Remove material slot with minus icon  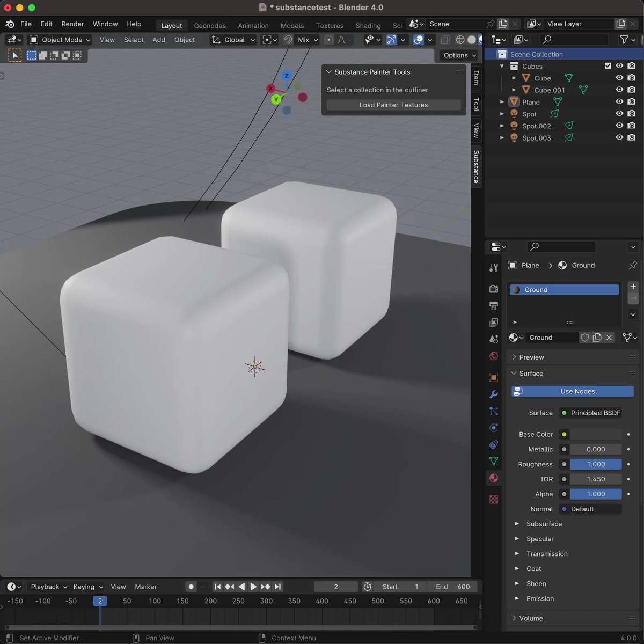(x=633, y=298)
